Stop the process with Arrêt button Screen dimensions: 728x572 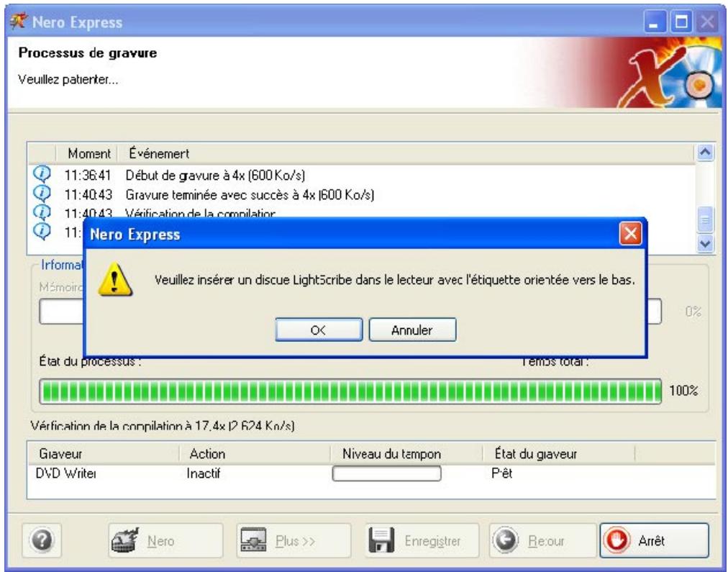point(654,540)
